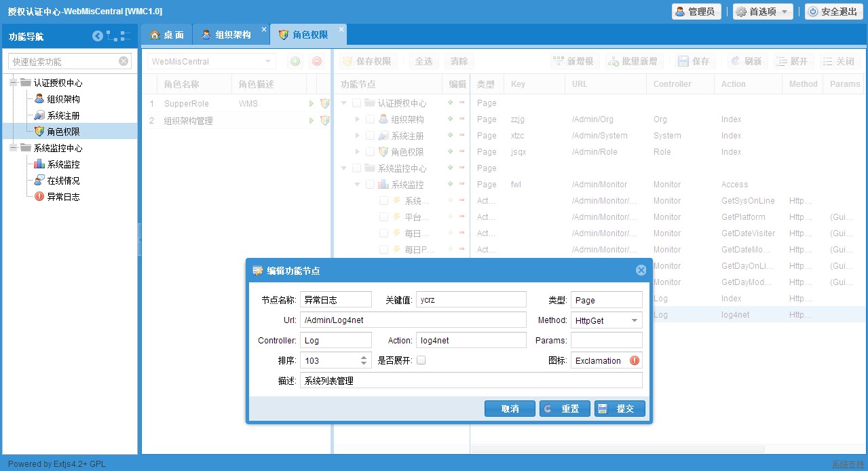The image size is (868, 471).
Task: Collapse the 系统监控 function node
Action: 358,185
